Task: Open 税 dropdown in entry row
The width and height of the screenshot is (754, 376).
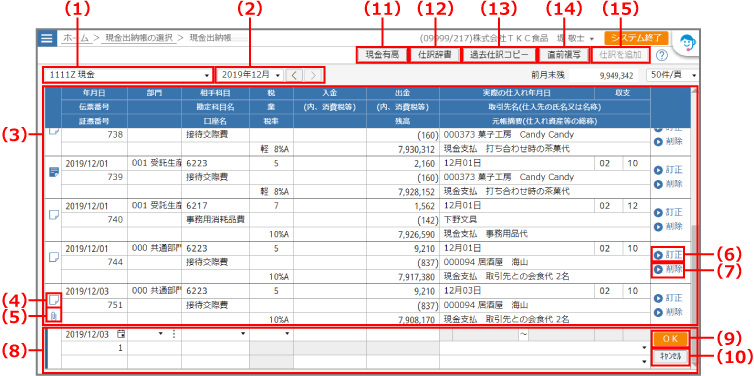Action: (288, 334)
